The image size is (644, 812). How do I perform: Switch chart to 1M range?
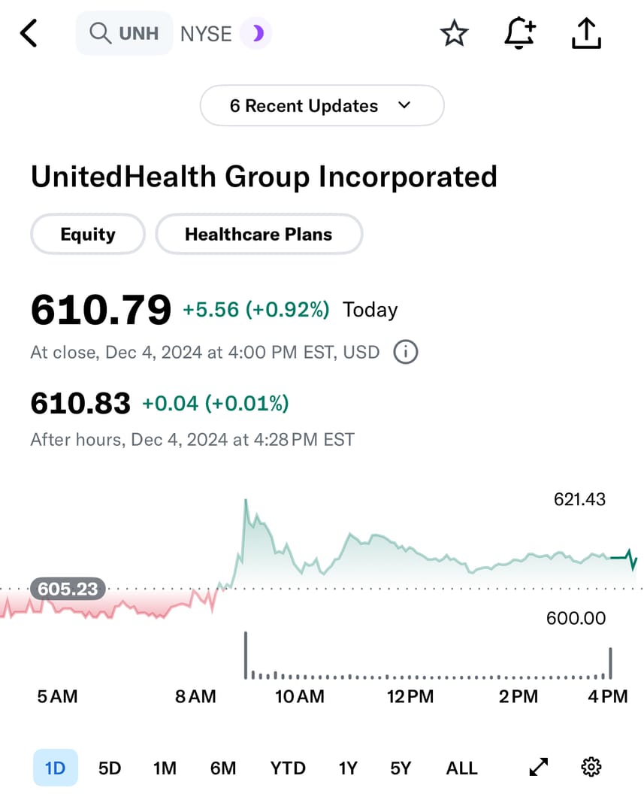tap(165, 768)
